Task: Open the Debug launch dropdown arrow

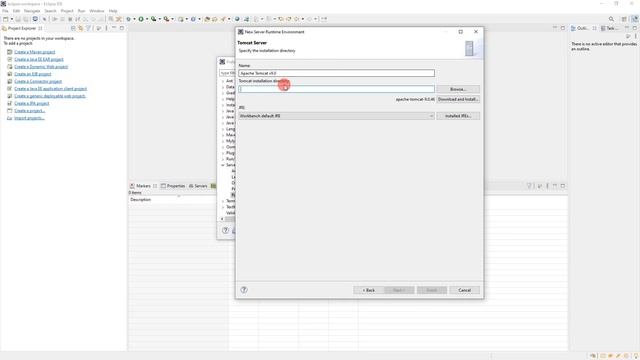Action: click(x=134, y=19)
